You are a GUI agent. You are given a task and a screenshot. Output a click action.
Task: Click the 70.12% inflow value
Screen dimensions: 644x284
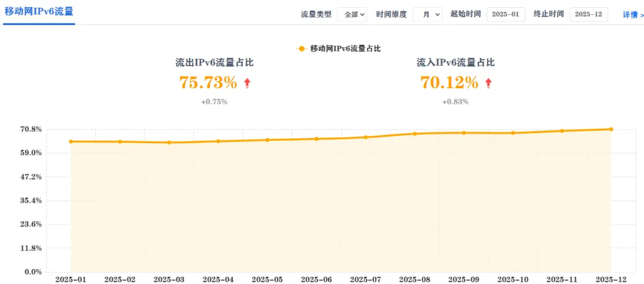pyautogui.click(x=450, y=82)
